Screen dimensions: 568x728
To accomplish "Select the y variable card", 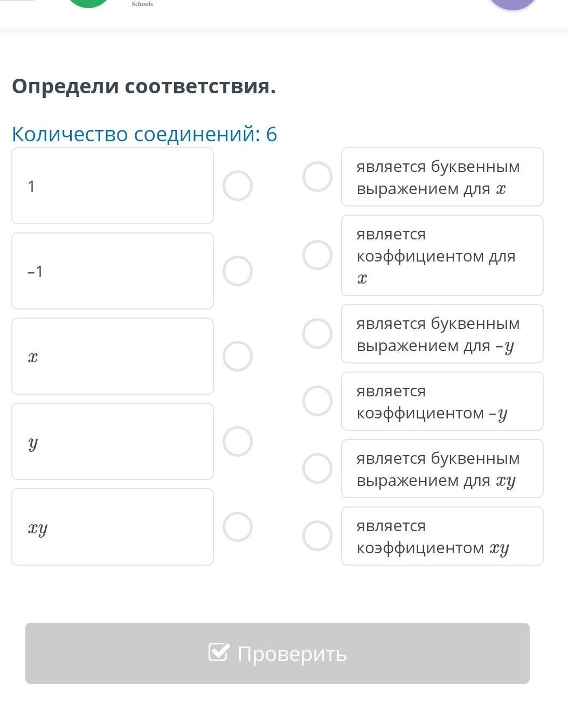I will coord(113,441).
